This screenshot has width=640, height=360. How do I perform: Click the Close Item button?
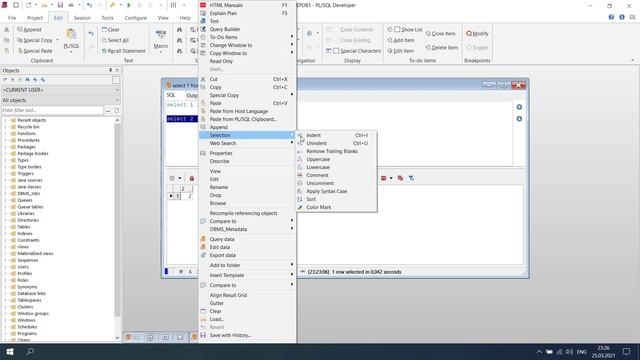coord(440,33)
